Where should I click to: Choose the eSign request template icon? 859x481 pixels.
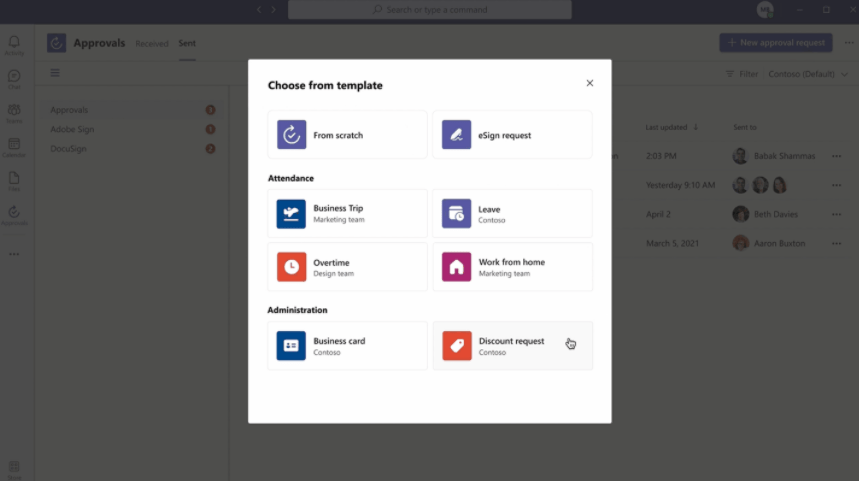coord(457,135)
